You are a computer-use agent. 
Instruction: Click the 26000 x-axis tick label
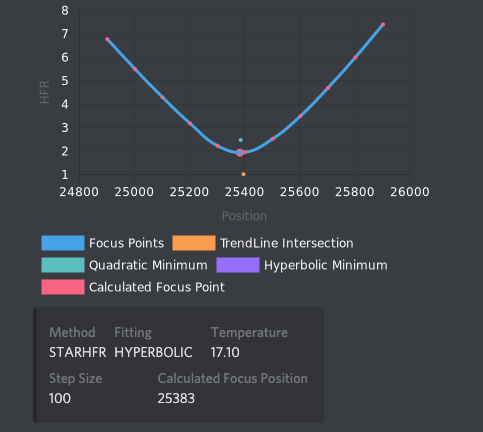pos(410,192)
